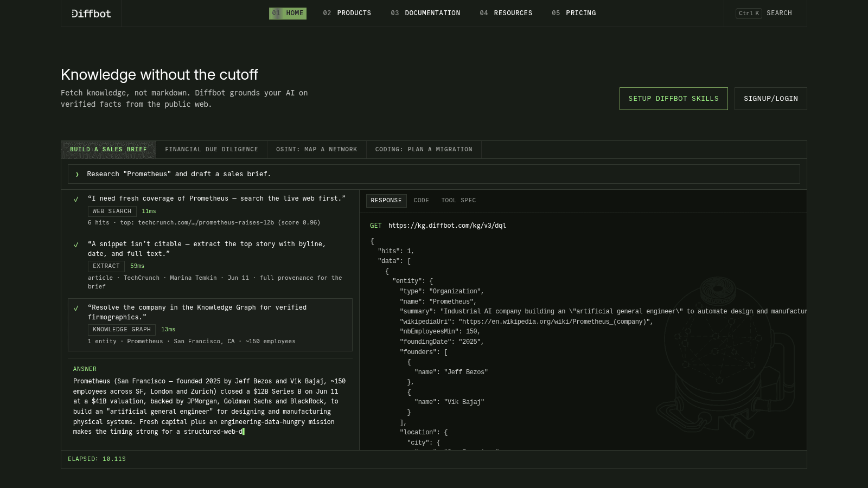Open the Documentation menu
Viewport: 868px width, 488px height.
point(425,13)
